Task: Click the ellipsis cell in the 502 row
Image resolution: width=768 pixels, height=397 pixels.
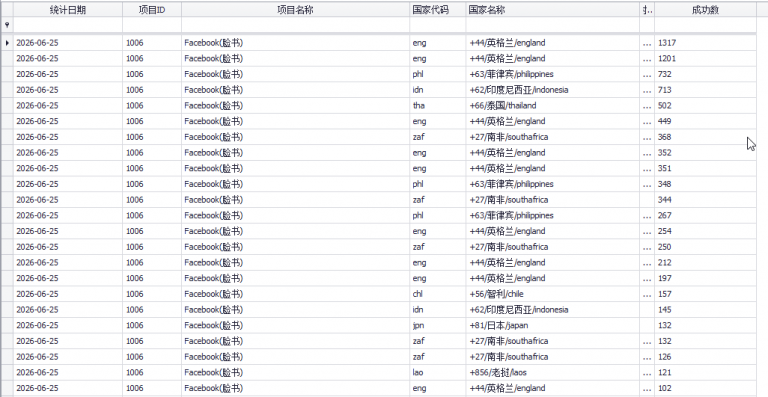Action: (x=647, y=106)
